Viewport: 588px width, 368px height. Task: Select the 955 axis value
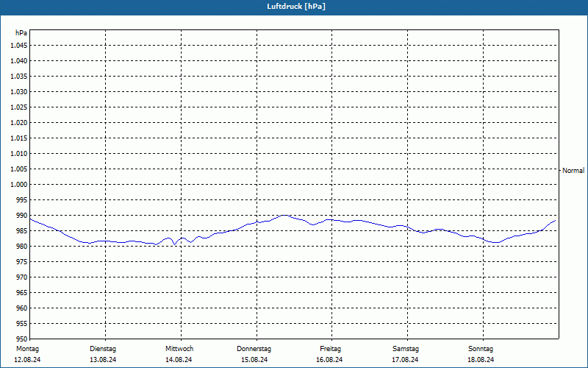click(x=22, y=324)
